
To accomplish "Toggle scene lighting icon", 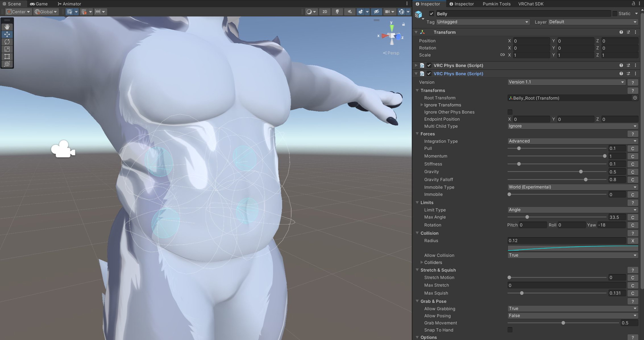I will tap(337, 12).
